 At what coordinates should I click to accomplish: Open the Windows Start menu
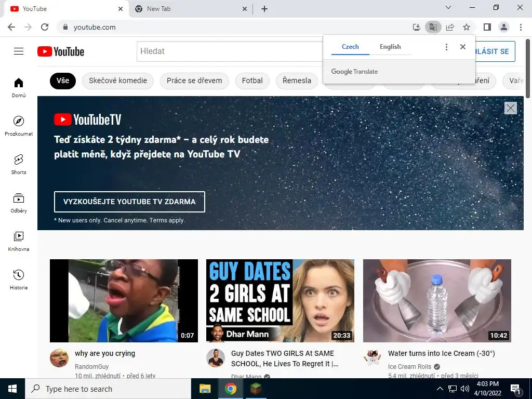click(x=12, y=389)
